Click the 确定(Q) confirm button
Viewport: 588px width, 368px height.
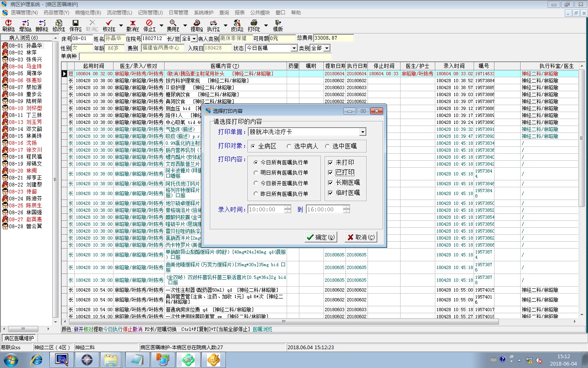(321, 237)
